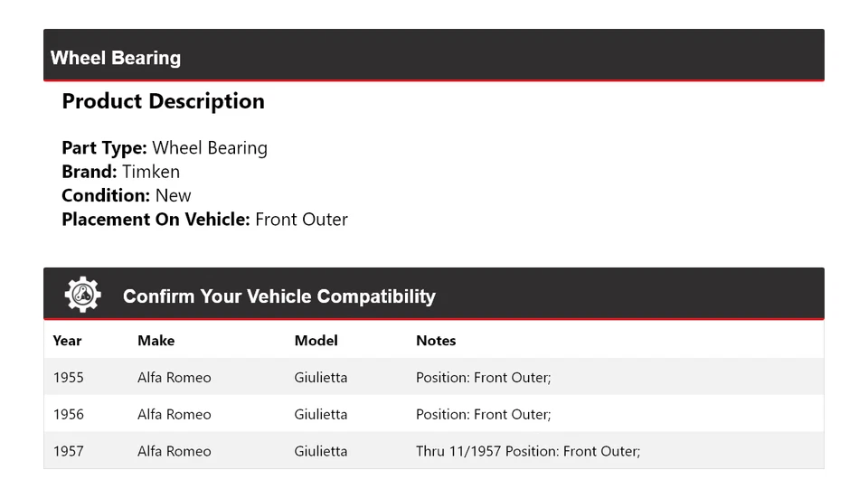Select the 1957 year cell
This screenshot has height=498, width=868.
[69, 451]
